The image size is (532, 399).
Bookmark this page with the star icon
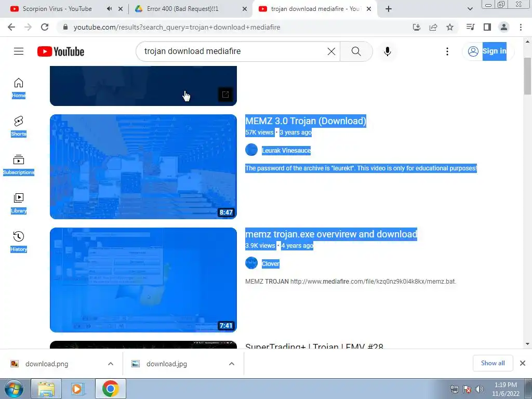450,27
